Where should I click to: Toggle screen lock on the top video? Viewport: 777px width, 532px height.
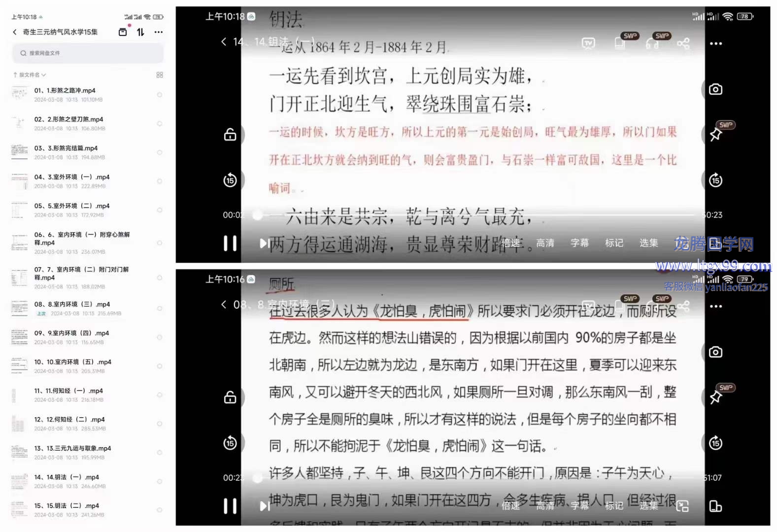(x=230, y=134)
